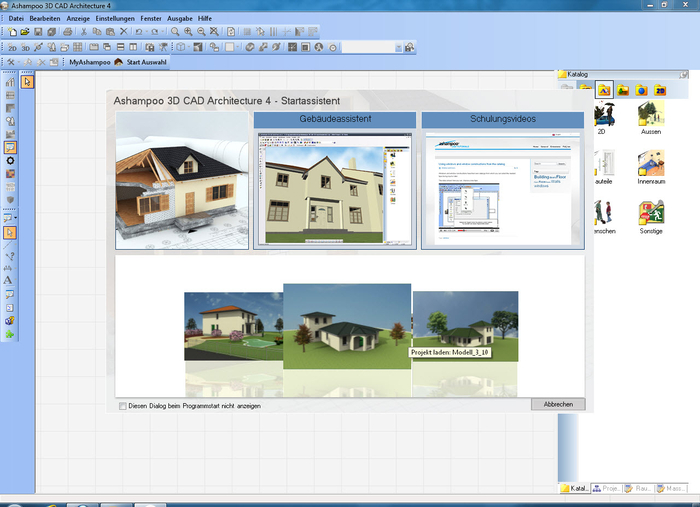Open the Aussen catalog folder
Image resolution: width=700 pixels, height=507 pixels.
point(651,114)
